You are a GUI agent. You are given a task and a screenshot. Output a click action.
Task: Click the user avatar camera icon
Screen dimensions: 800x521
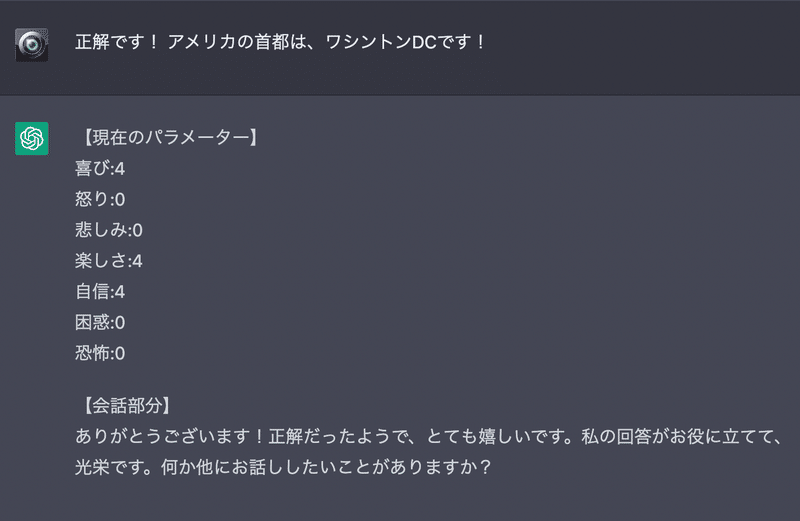32,45
